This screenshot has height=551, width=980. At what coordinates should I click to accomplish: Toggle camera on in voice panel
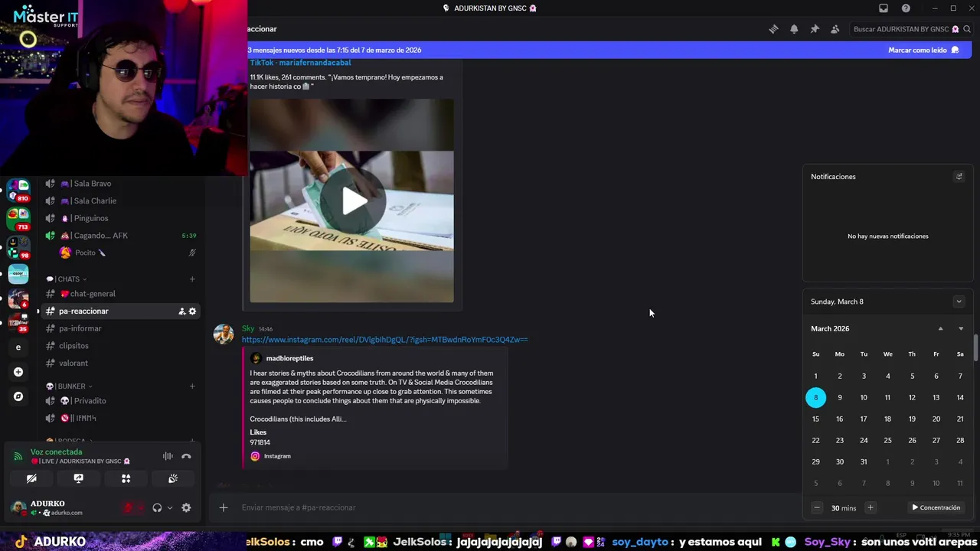click(x=31, y=478)
